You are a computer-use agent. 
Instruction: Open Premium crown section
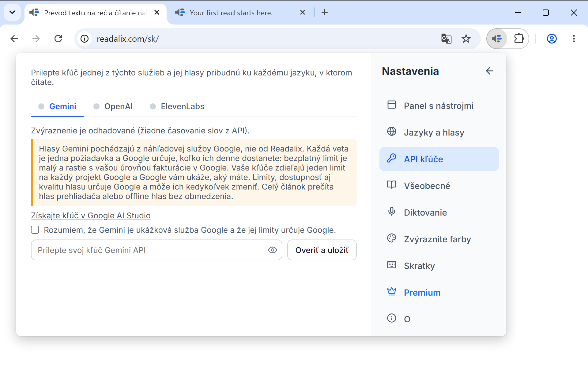click(439, 293)
